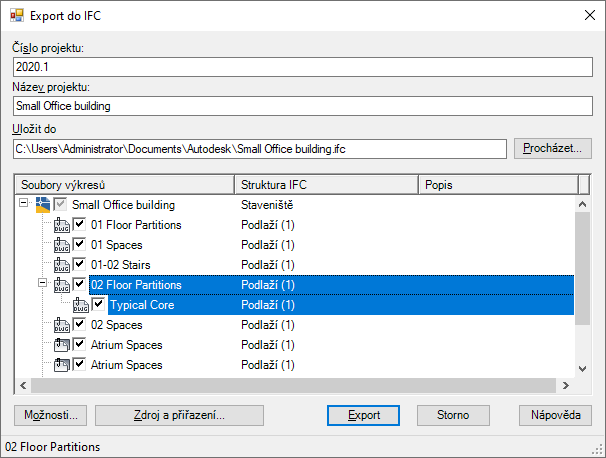
Task: Open the Procházet browse dialog
Action: coord(553,148)
